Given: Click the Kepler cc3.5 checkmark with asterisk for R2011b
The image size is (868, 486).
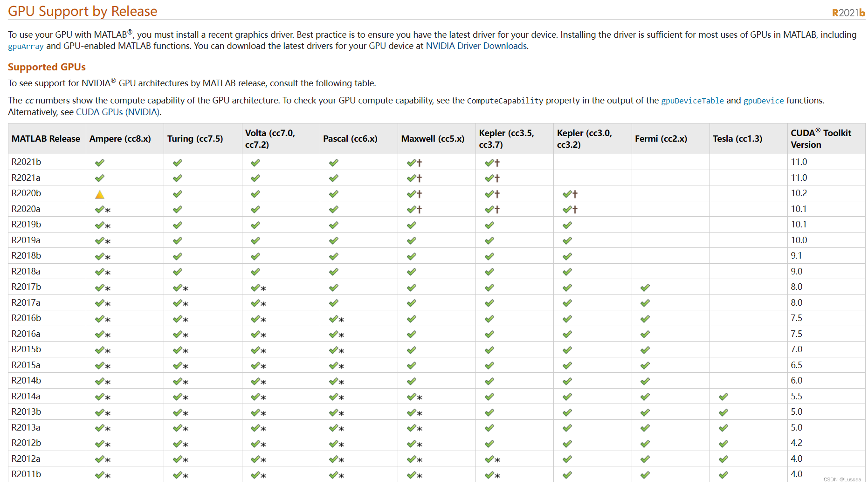Looking at the screenshot, I should coord(493,475).
